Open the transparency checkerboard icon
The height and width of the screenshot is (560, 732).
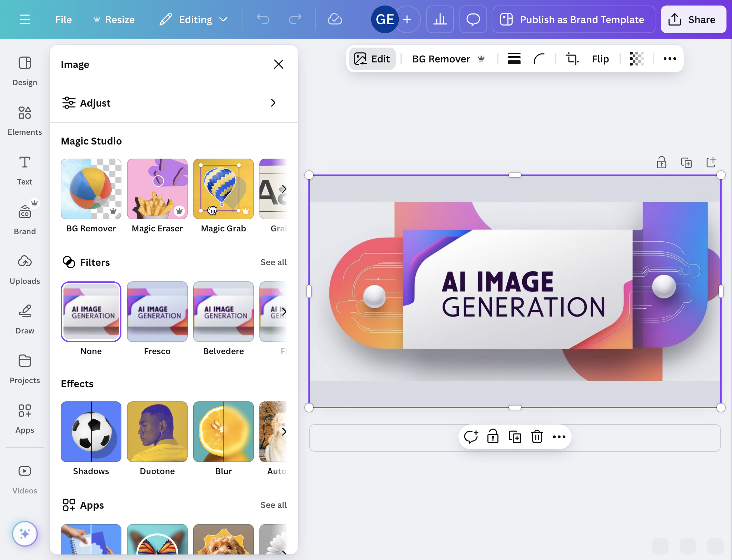[636, 59]
